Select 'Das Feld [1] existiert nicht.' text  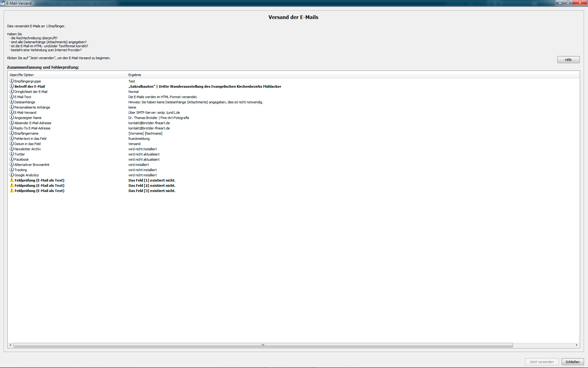click(x=152, y=180)
